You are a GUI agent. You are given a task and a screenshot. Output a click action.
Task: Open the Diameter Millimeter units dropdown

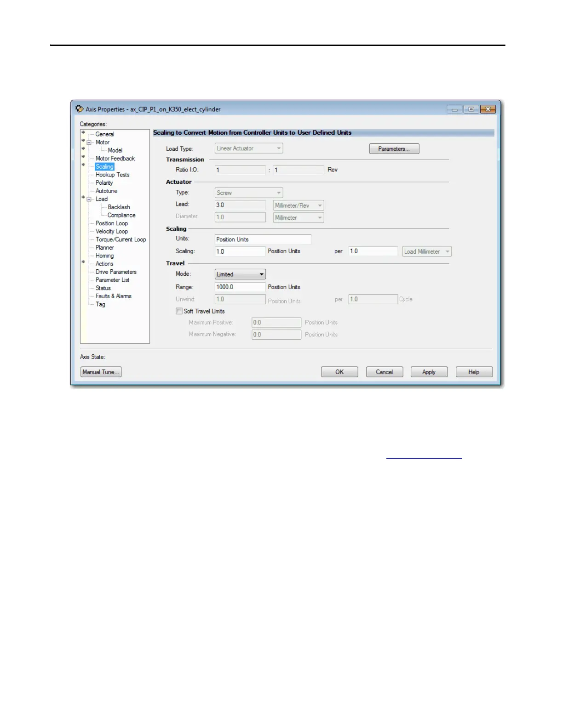299,217
